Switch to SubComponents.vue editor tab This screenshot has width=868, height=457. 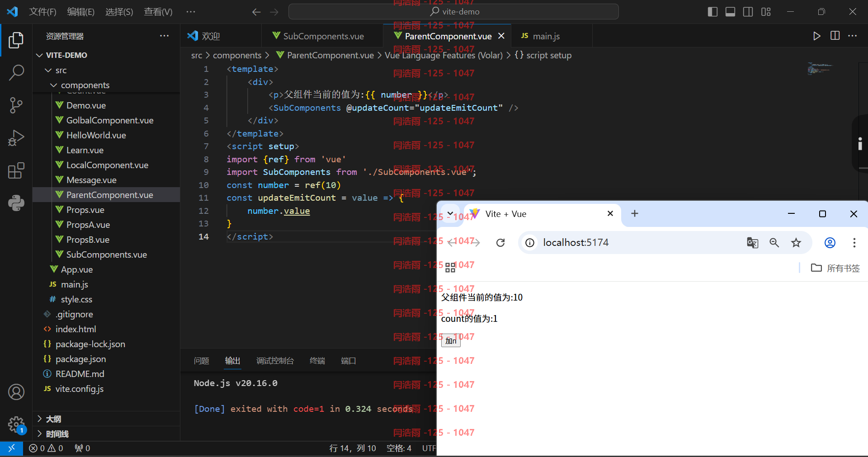pyautogui.click(x=323, y=36)
